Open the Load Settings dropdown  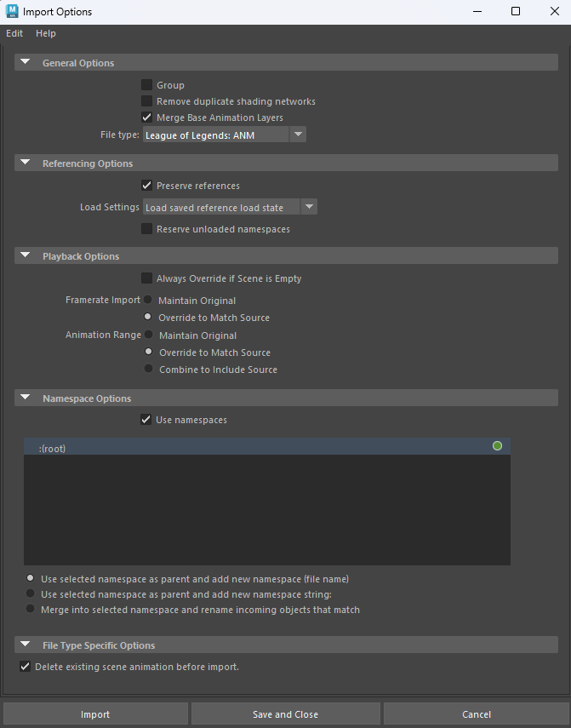tap(230, 207)
